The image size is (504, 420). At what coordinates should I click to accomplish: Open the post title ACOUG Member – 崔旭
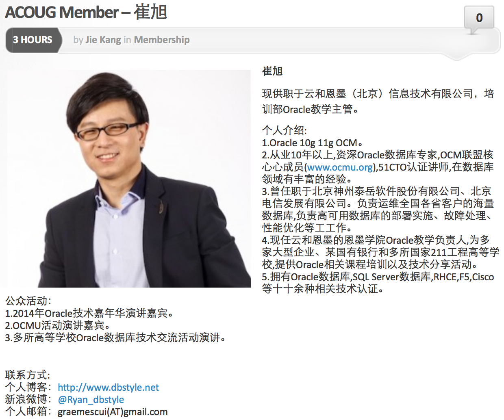[x=86, y=12]
